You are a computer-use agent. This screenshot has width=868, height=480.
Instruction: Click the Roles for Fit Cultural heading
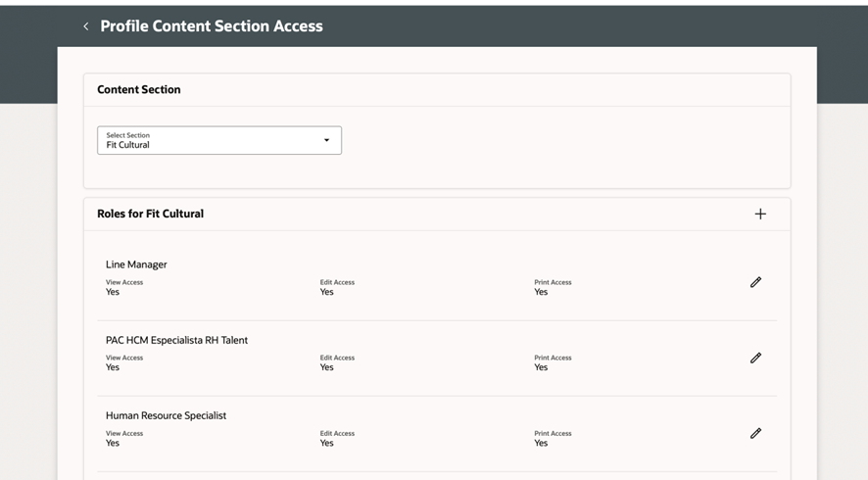150,214
